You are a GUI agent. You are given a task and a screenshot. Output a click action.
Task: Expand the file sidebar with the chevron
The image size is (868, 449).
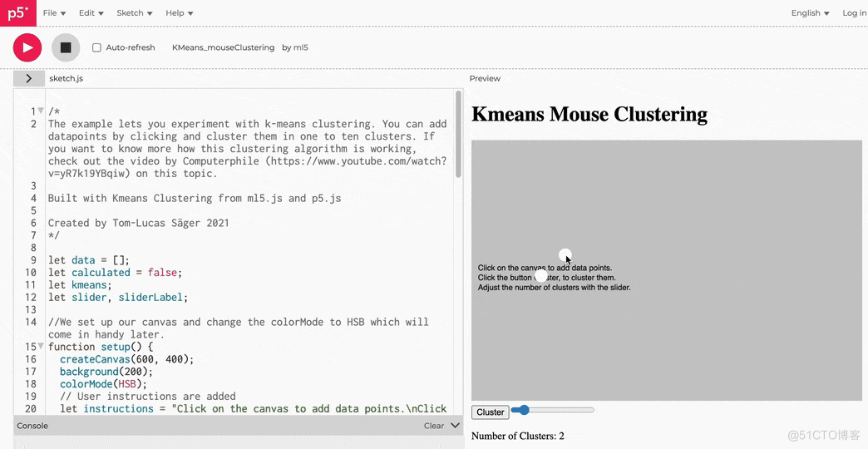[x=29, y=79]
